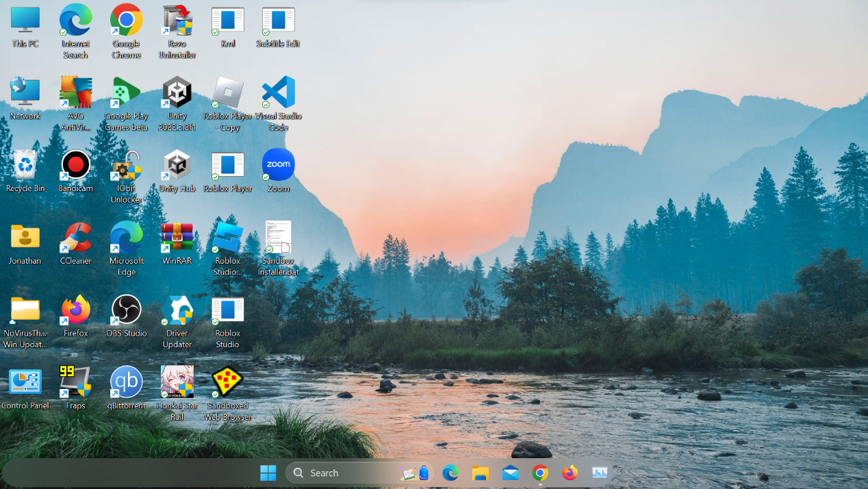Launch Microsoft Edge from the taskbar
Screen dimensions: 868x489
[x=450, y=473]
